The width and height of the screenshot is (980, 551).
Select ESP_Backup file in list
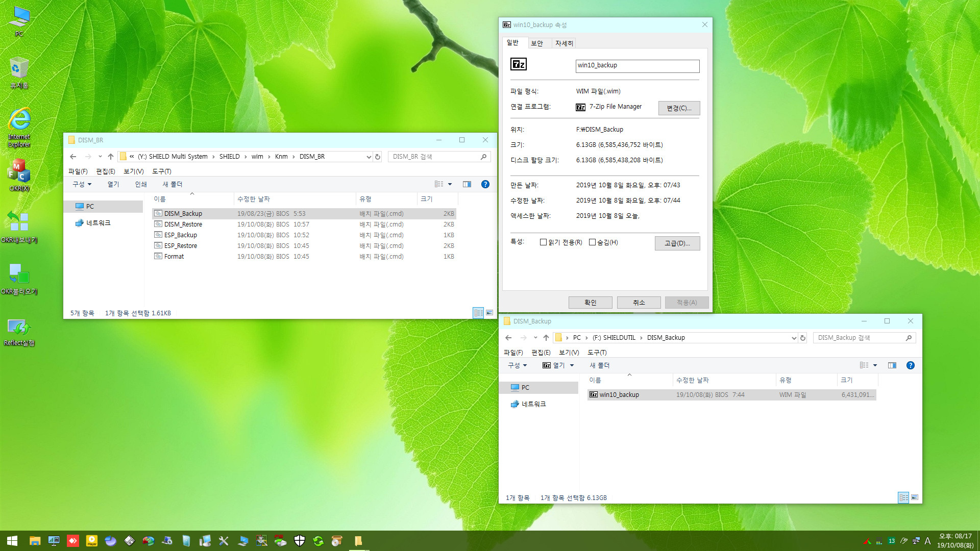click(304, 235)
